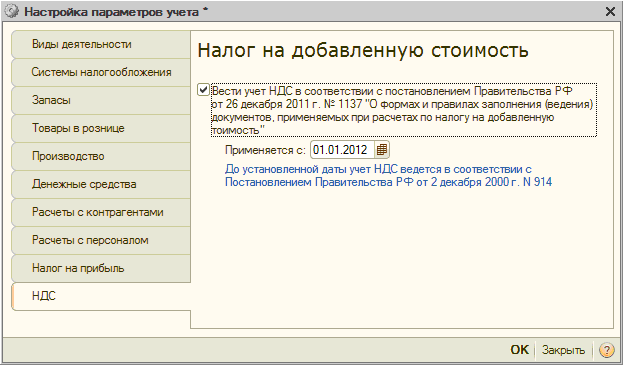Click the blue note about Постановление N 914
This screenshot has width=623, height=365.
tap(388, 176)
